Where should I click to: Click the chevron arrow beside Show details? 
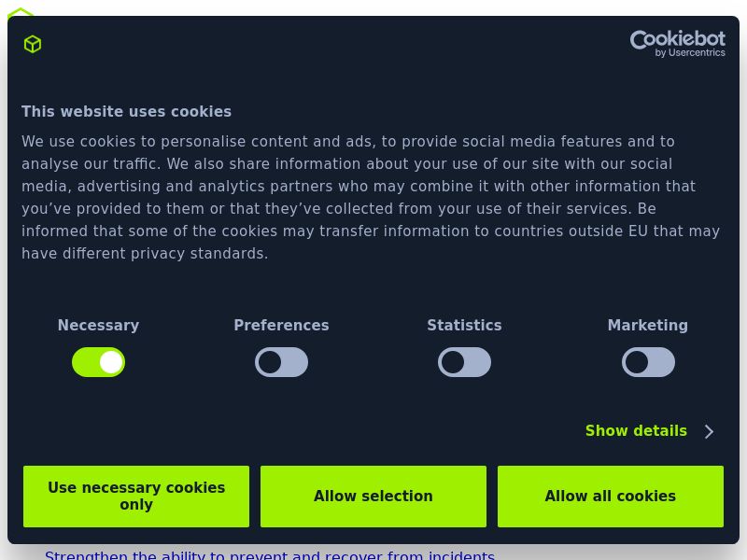tap(709, 431)
